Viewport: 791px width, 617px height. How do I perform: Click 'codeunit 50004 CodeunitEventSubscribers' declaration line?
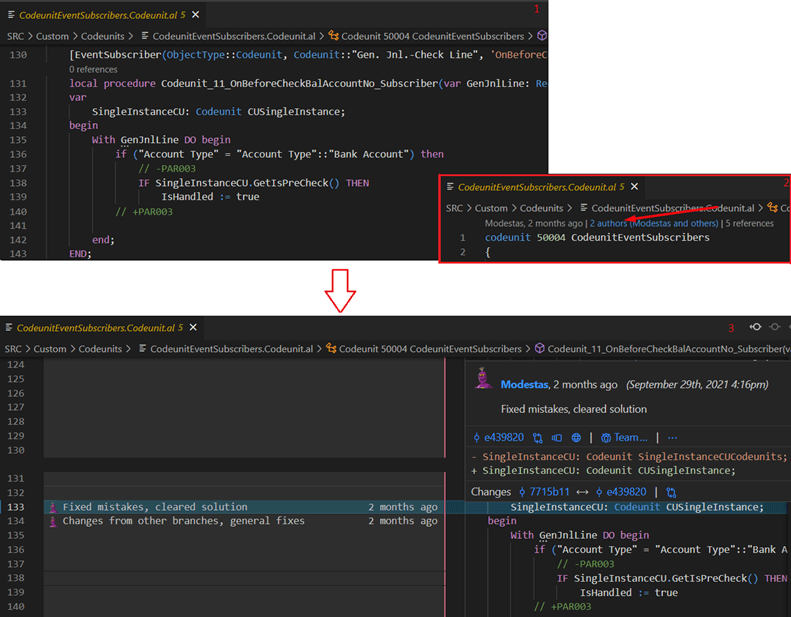[x=597, y=238]
